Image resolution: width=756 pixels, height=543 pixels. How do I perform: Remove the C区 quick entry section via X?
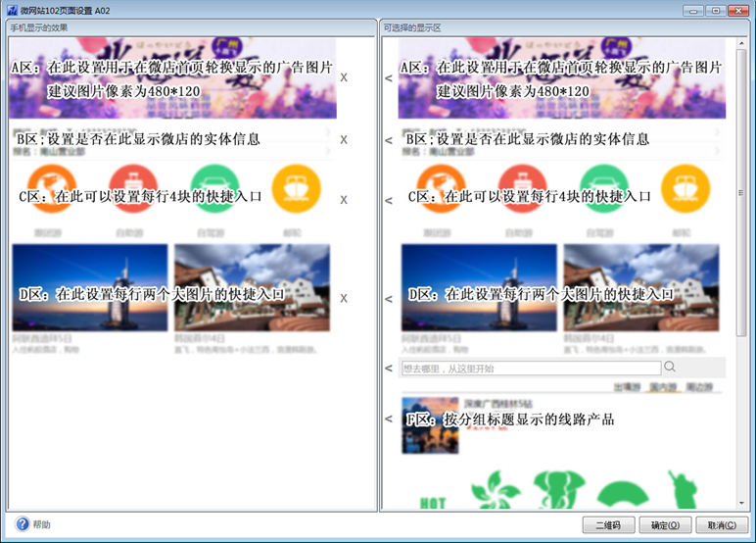[x=344, y=199]
